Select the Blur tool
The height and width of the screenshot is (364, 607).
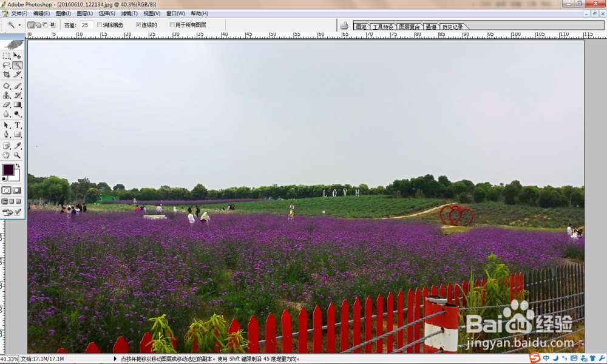(x=6, y=113)
